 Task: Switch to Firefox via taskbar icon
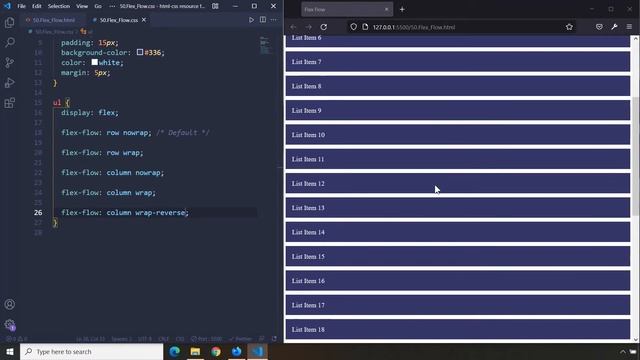click(236, 351)
